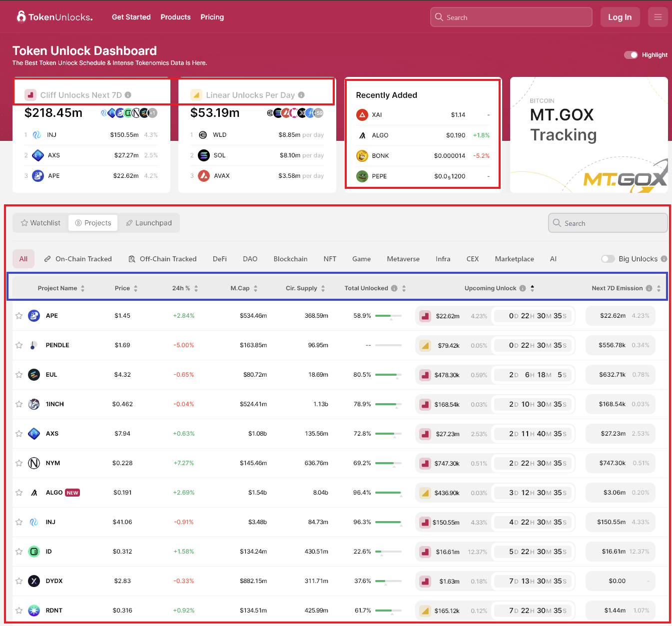Open the Pricing link
Viewport: 672px width, 626px height.
(212, 17)
